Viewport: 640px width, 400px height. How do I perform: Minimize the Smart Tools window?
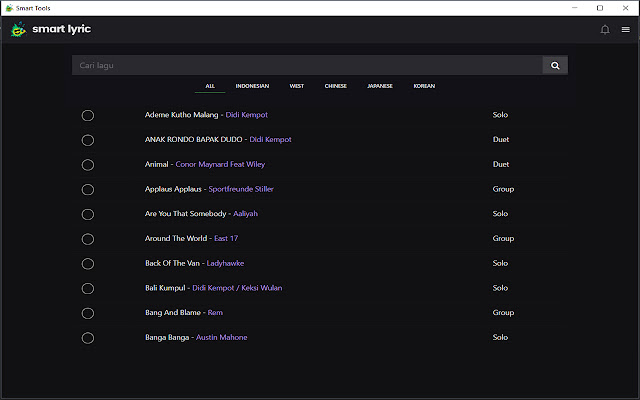(574, 8)
